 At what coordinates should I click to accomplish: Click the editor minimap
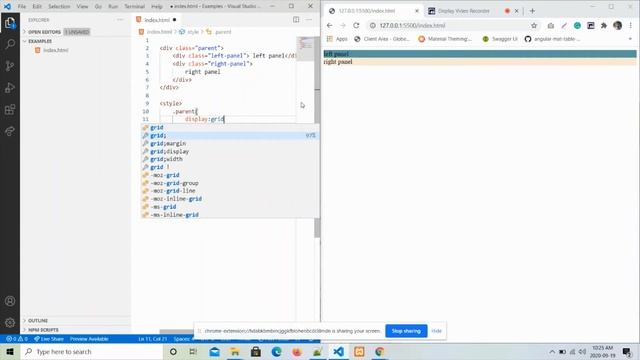point(305,49)
